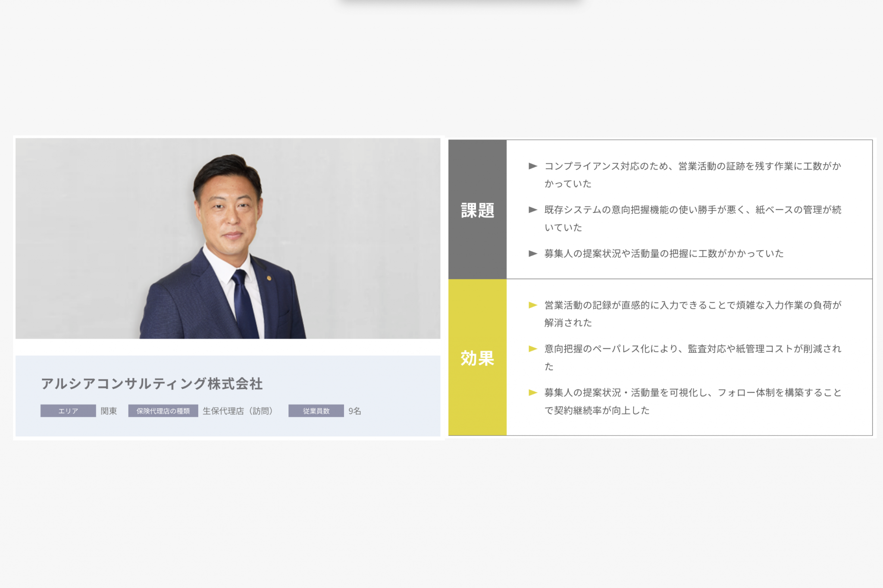Viewport: 883px width, 588px height.
Task: Click the yellow arrow before 営業活動の記録 bullet
Action: (x=532, y=305)
